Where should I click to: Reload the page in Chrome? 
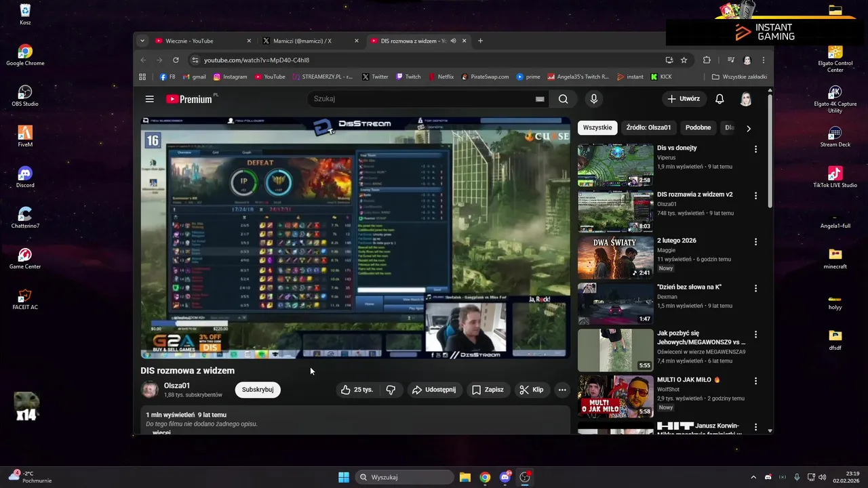(x=176, y=60)
